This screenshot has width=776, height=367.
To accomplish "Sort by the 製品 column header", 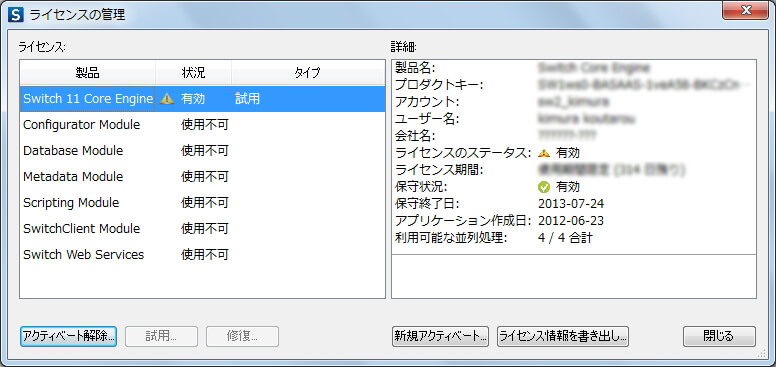I will (x=88, y=73).
